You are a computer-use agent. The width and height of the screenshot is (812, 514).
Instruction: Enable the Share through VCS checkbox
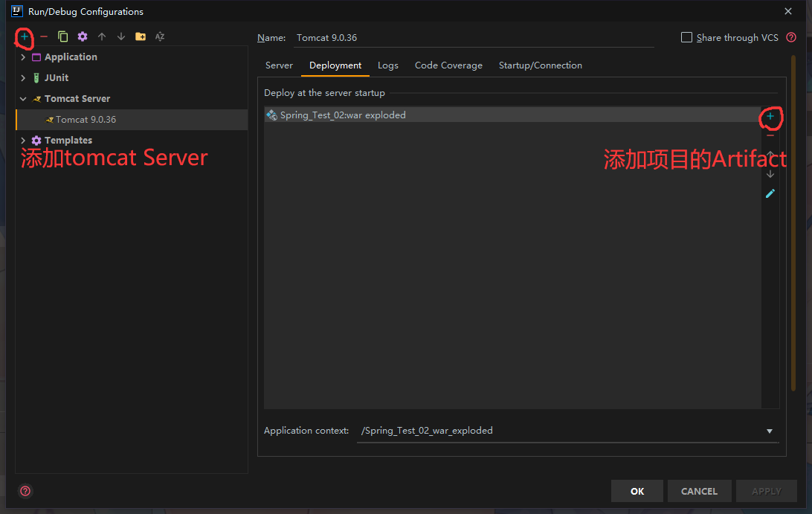point(686,37)
